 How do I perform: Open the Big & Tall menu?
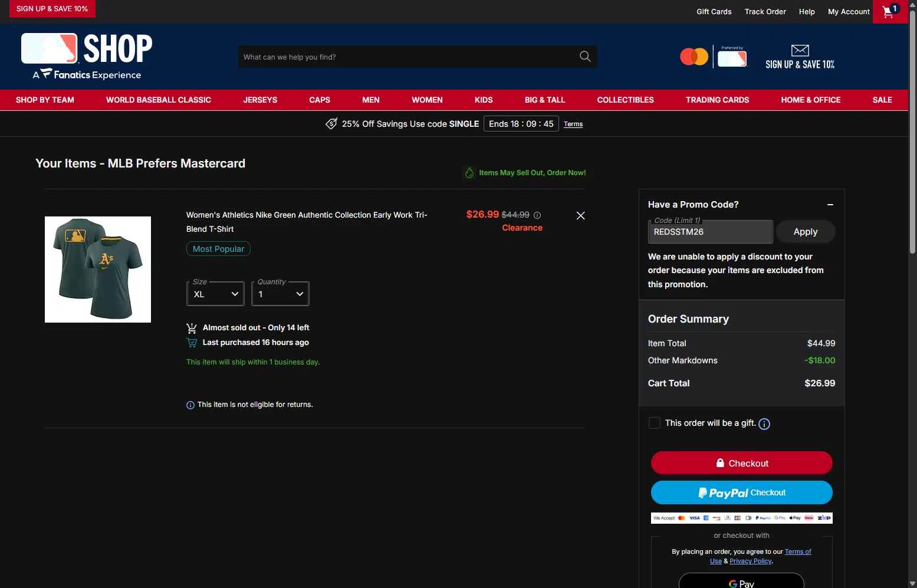(545, 100)
